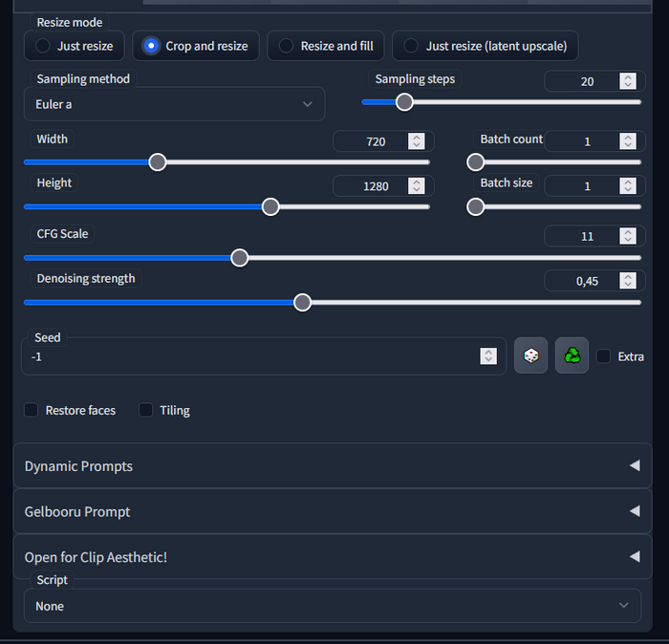Check the Extra seed checkbox
The height and width of the screenshot is (644, 669).
tap(604, 356)
